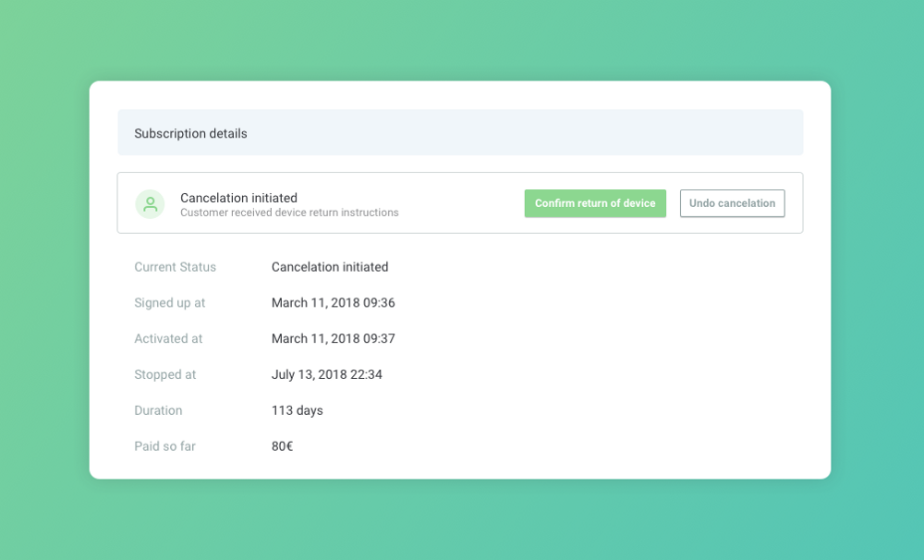This screenshot has width=924, height=560.
Task: Click the Current Status label
Action: [x=175, y=267]
